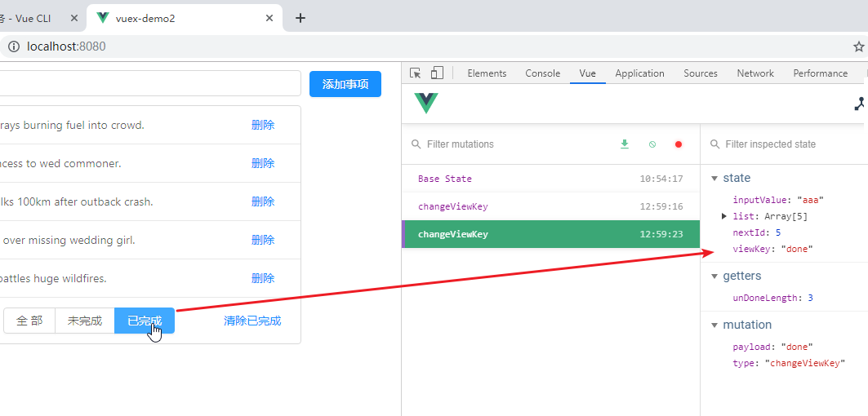Click the 添加事项 button
Viewport: 868px width, 416px height.
pyautogui.click(x=345, y=84)
